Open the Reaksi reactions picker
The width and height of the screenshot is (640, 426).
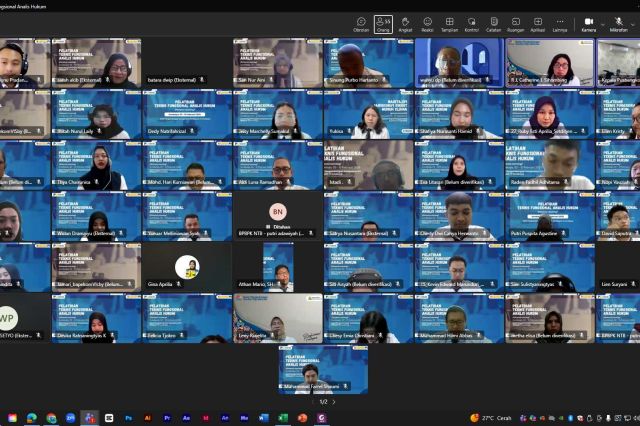point(427,23)
